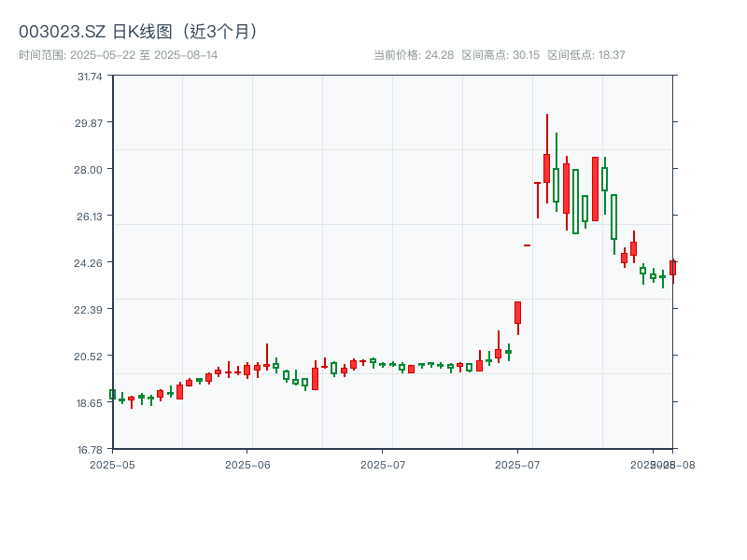The height and width of the screenshot is (560, 747).
Task: Select the red candle body near 22.39 level
Action: coord(517,313)
